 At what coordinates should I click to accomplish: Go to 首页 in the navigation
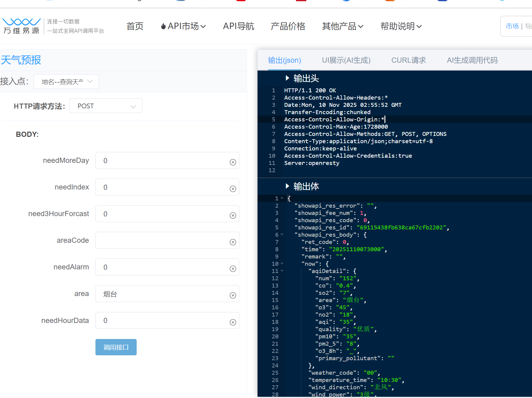click(135, 26)
